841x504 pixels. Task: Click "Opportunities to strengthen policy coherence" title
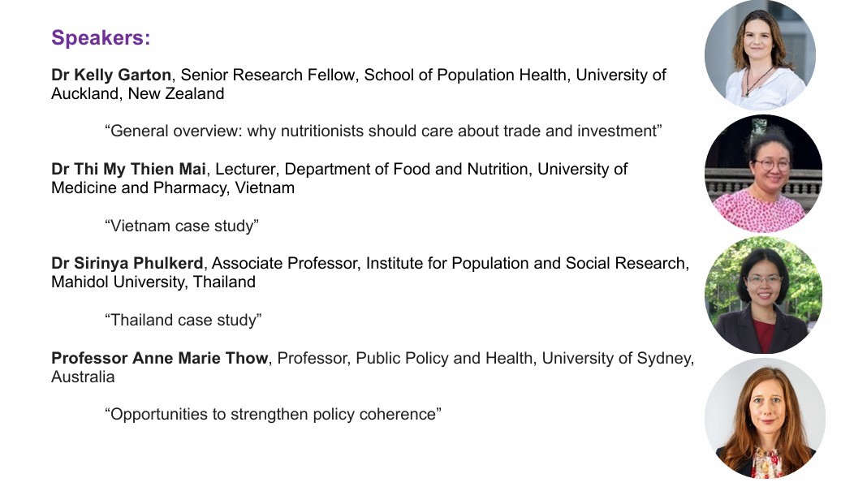[x=273, y=414]
